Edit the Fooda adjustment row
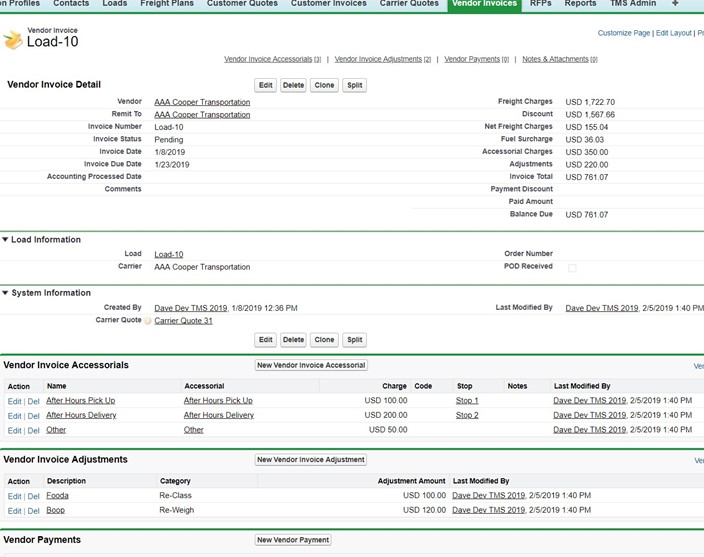Image resolution: width=704 pixels, height=557 pixels. pos(14,496)
